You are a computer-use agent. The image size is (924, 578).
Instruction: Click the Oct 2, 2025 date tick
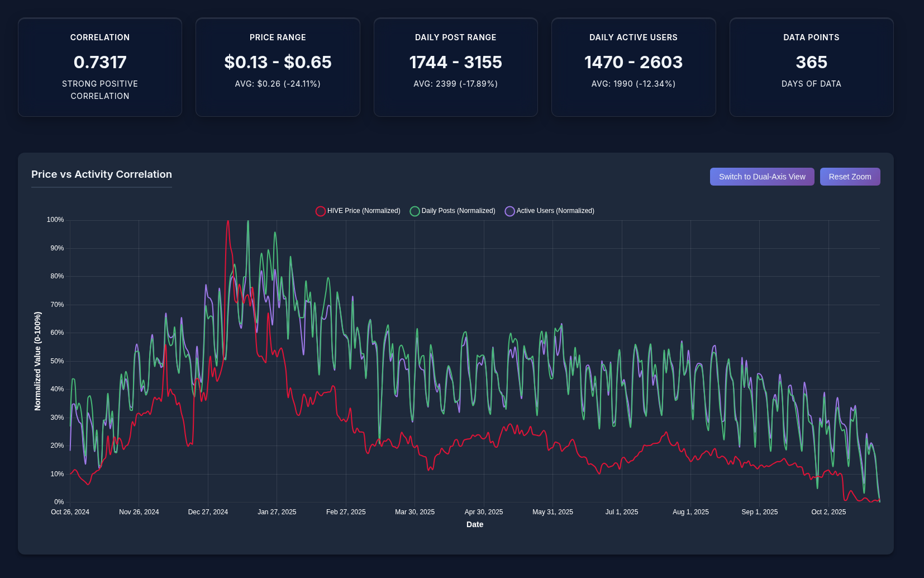coord(828,512)
